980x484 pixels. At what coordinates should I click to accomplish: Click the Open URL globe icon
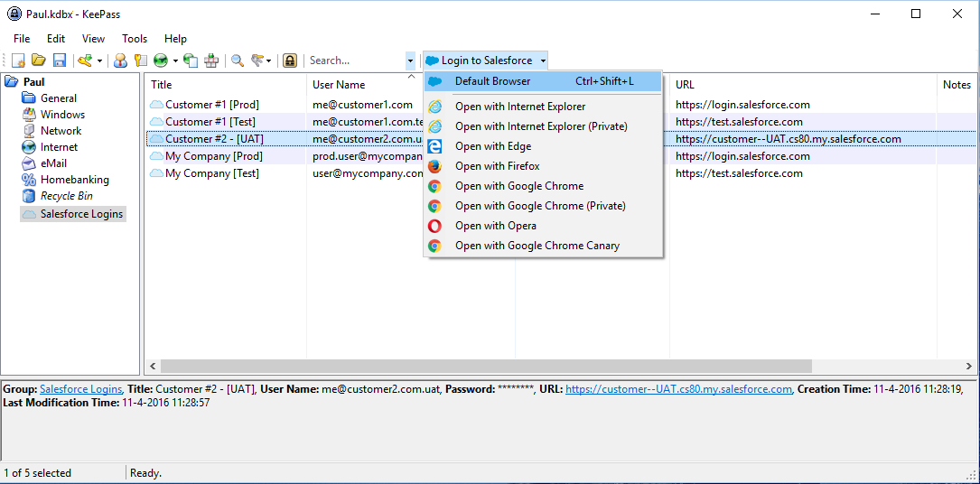coord(162,60)
